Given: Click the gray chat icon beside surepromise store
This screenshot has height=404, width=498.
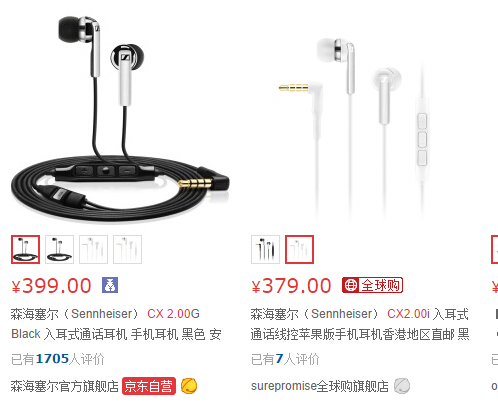Looking at the screenshot, I should (402, 386).
